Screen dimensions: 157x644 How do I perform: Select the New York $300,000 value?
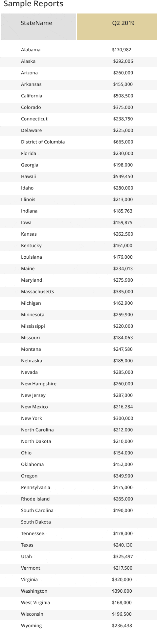[123, 418]
